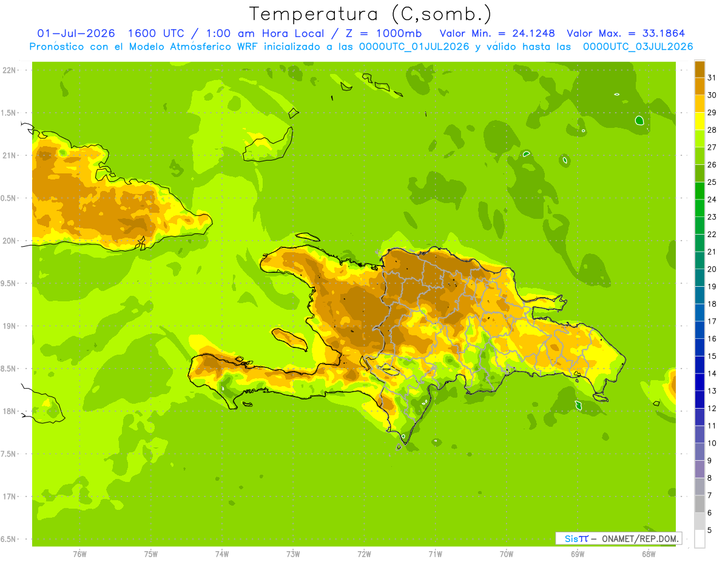The width and height of the screenshot is (728, 562).
Task: Click the "69W" longitude axis label
Action: coord(578,554)
